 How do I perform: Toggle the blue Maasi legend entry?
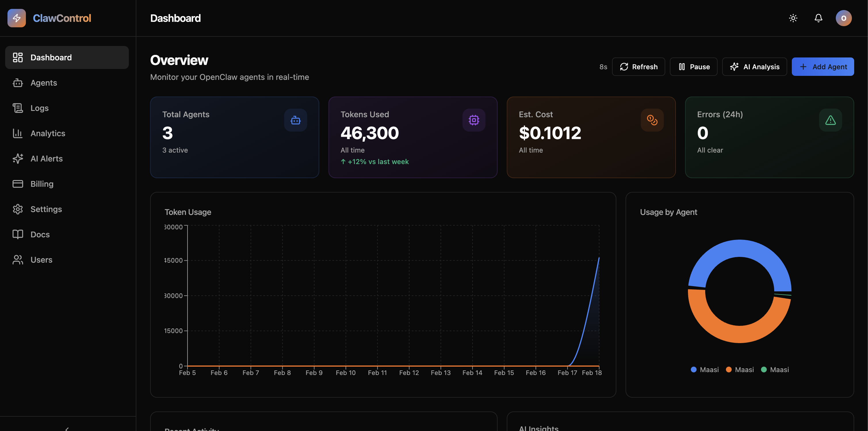pos(705,370)
